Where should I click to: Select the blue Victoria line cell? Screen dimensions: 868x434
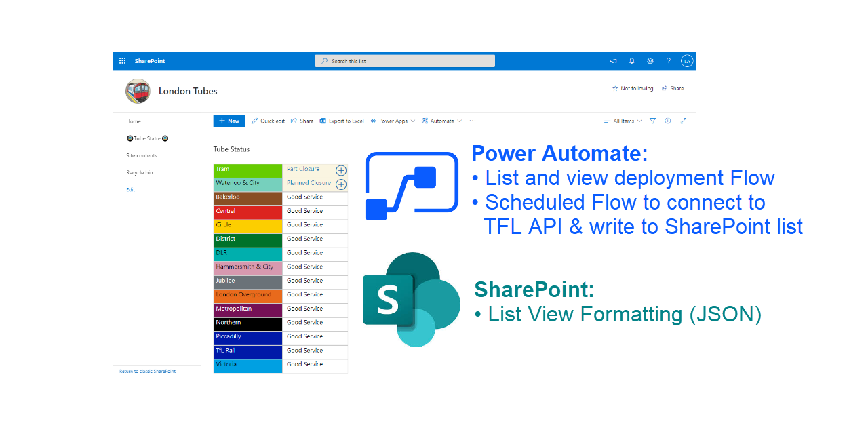pyautogui.click(x=248, y=366)
